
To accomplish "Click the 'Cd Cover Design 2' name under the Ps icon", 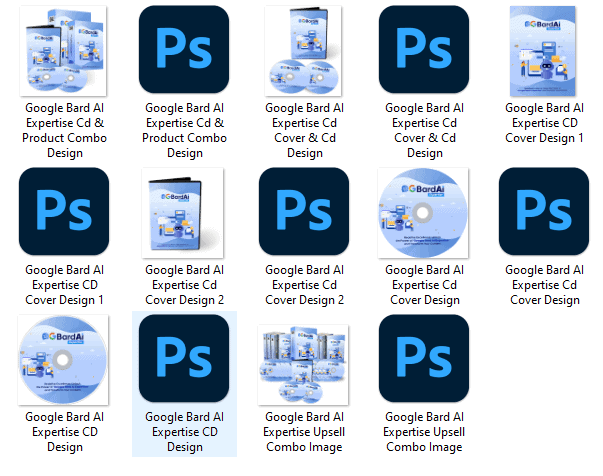I will coord(305,285).
